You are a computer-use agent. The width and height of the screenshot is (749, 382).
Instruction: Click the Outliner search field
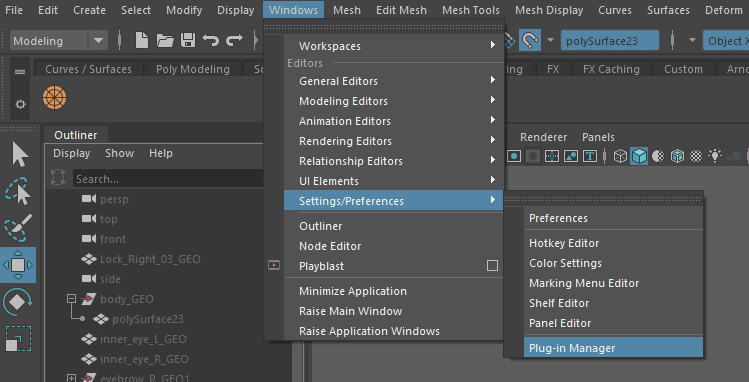(168, 179)
